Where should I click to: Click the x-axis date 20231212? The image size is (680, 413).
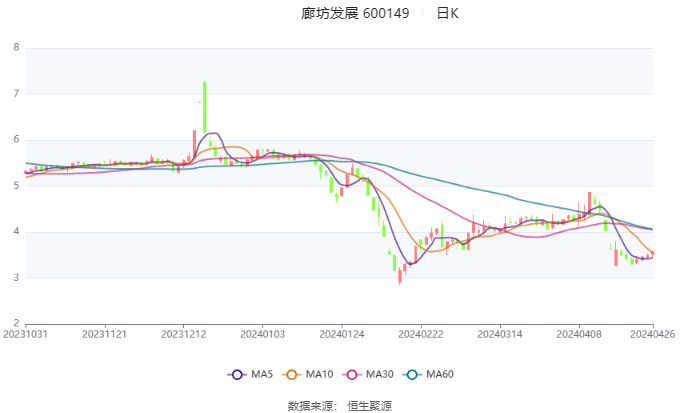coord(183,334)
